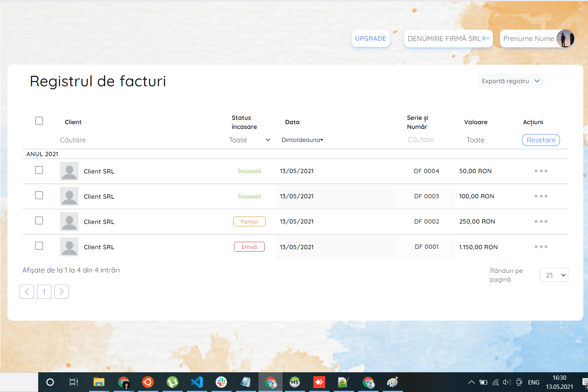Open HeidiSQL from the taskbar
This screenshot has width=588, height=392.
(x=295, y=382)
